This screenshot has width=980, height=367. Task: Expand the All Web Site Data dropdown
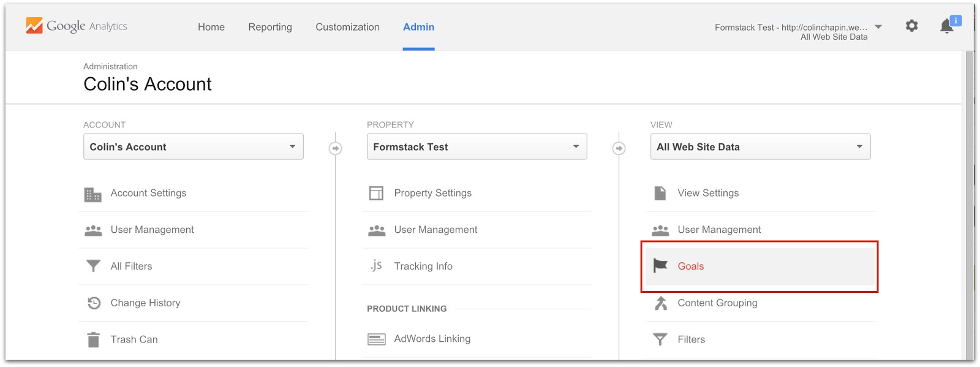coord(759,147)
